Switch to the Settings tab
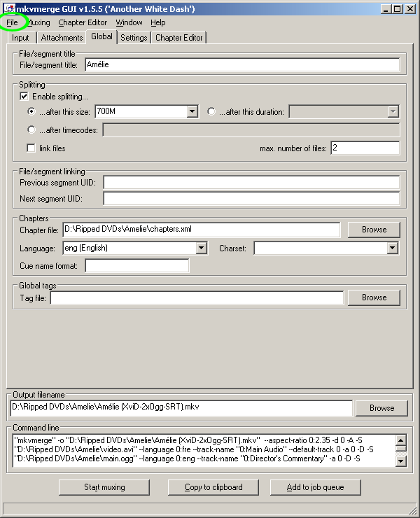Image resolution: width=420 pixels, height=518 pixels. coord(134,38)
